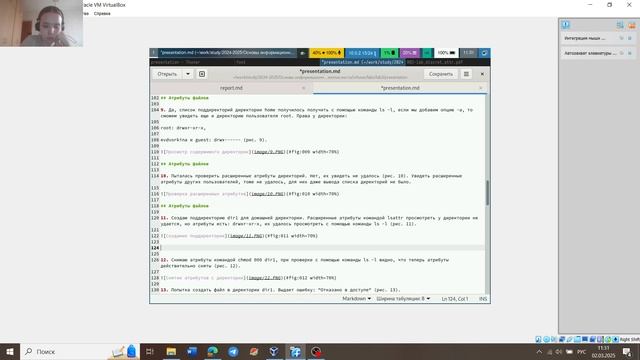
Task: Close the *presentation.md tab
Action: (x=480, y=88)
